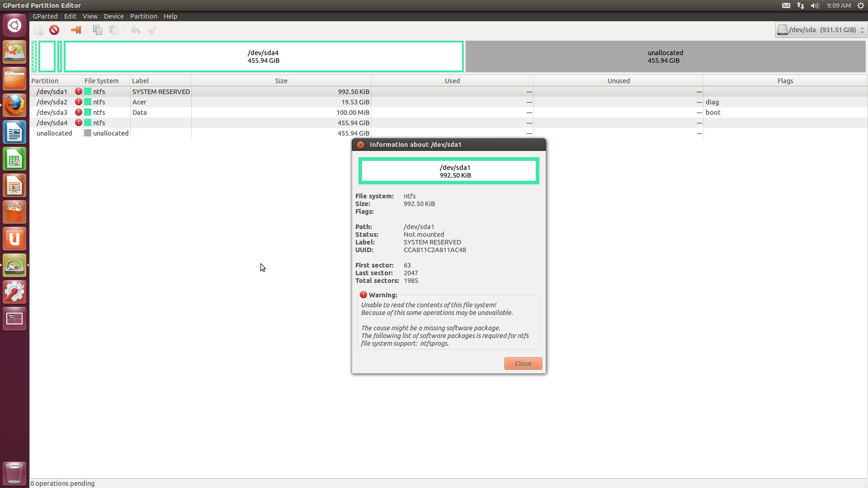Click the Paste partition toolbar icon
The height and width of the screenshot is (488, 868).
(x=114, y=30)
